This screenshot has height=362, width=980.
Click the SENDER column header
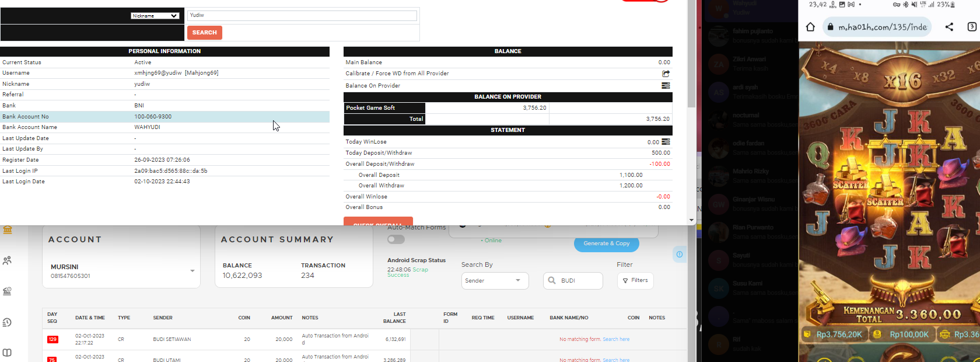[163, 318]
